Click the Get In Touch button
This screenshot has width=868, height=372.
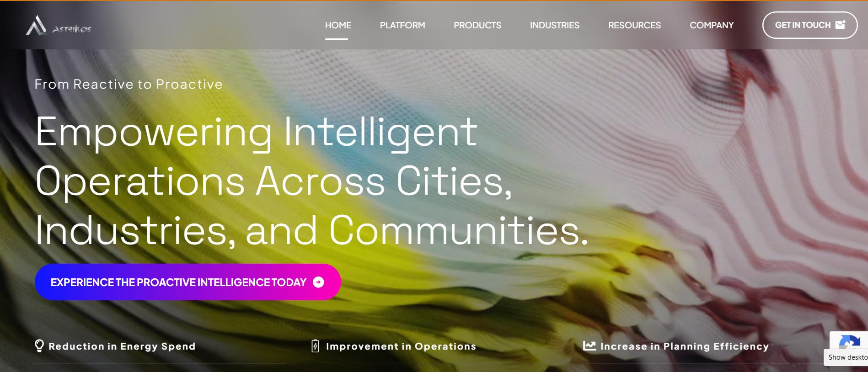pos(810,25)
